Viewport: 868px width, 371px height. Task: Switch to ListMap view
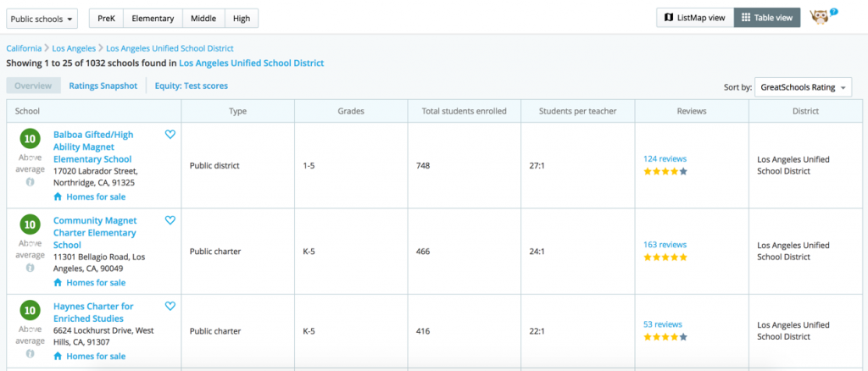click(695, 18)
